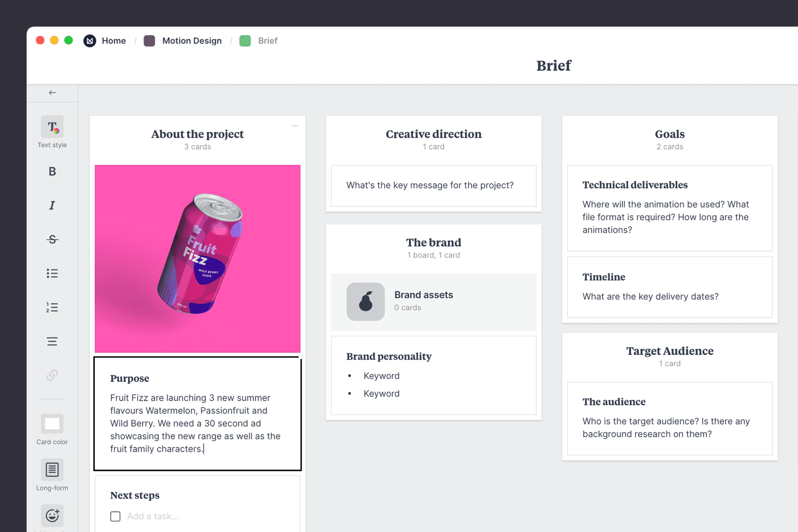The height and width of the screenshot is (532, 798).
Task: Minimize the About the project card
Action: pyautogui.click(x=295, y=124)
